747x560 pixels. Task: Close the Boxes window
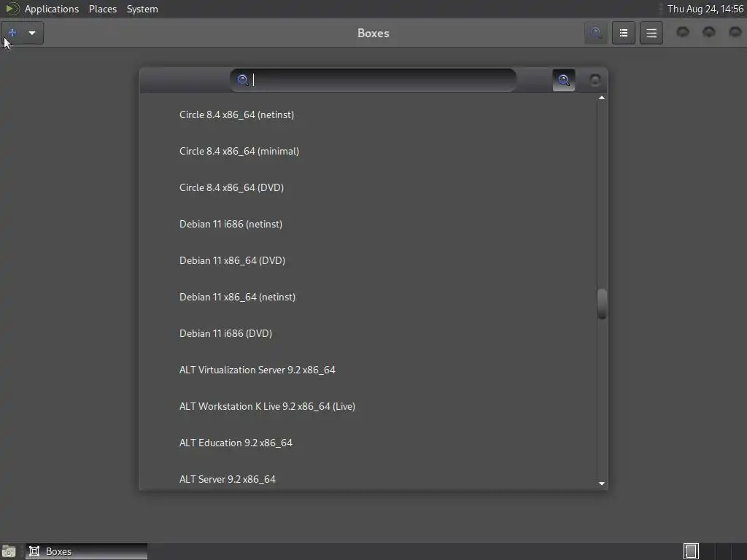(735, 32)
